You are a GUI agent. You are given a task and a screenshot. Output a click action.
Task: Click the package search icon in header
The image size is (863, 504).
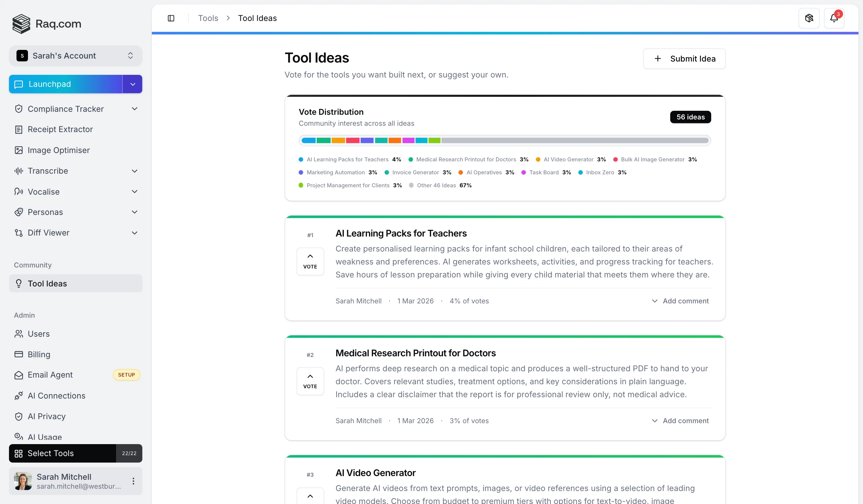point(809,18)
